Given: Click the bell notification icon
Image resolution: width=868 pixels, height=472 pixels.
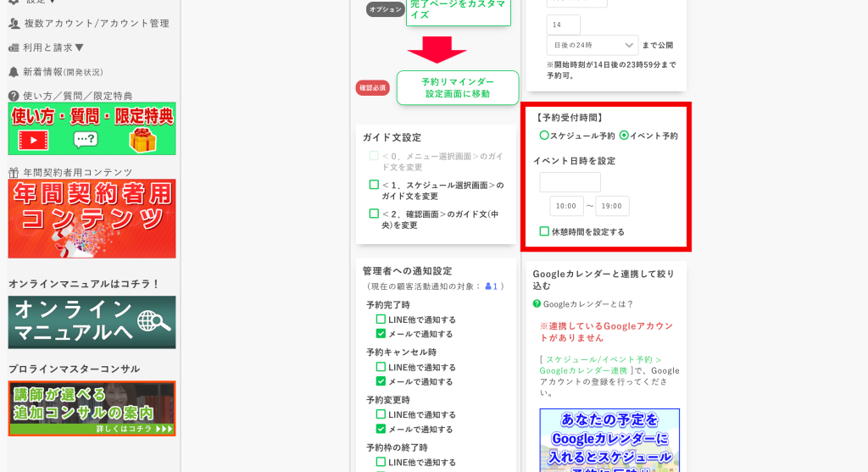Looking at the screenshot, I should 14,72.
